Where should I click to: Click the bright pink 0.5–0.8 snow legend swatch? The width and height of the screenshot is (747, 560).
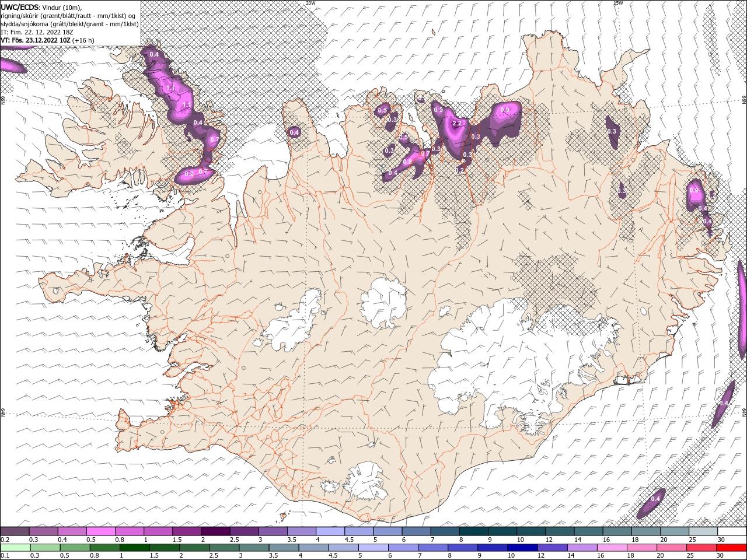(101, 531)
